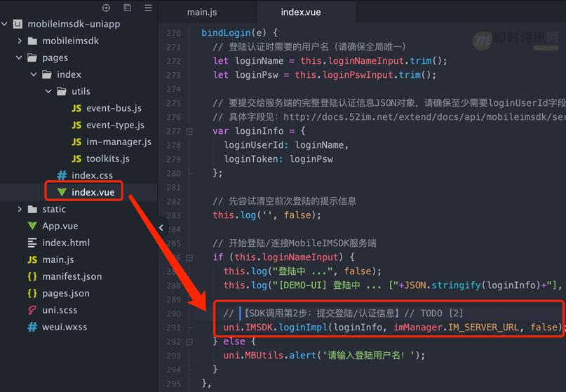Collapse the sidebar with the arrow handle
The image size is (566, 392).
161,228
